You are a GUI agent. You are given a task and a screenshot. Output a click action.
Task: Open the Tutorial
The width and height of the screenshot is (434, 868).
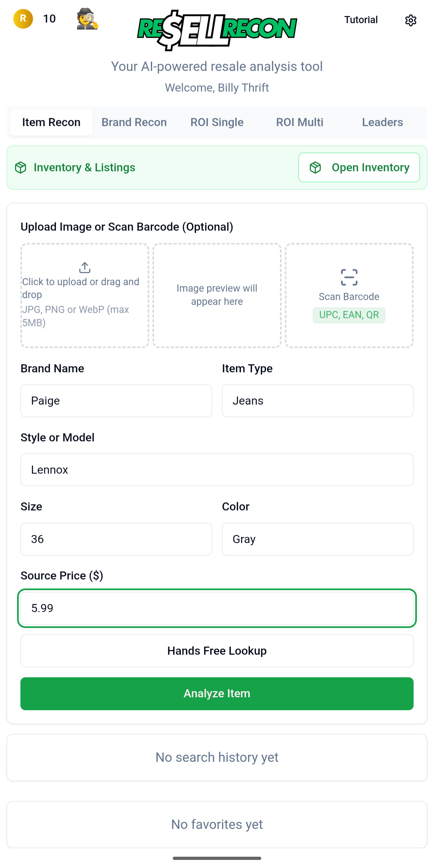(361, 20)
